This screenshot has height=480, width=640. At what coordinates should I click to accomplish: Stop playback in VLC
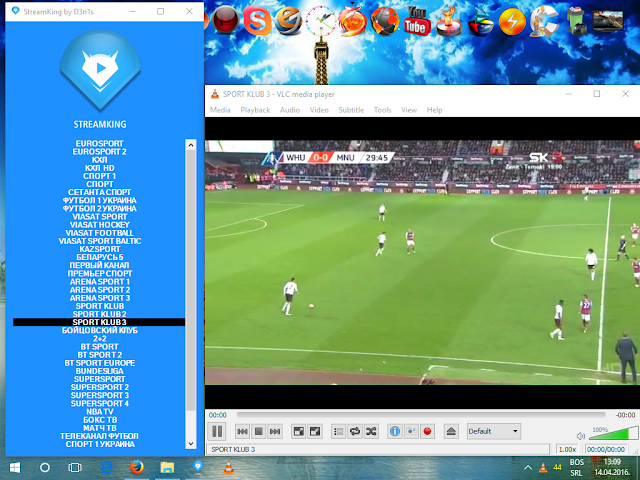tap(258, 431)
